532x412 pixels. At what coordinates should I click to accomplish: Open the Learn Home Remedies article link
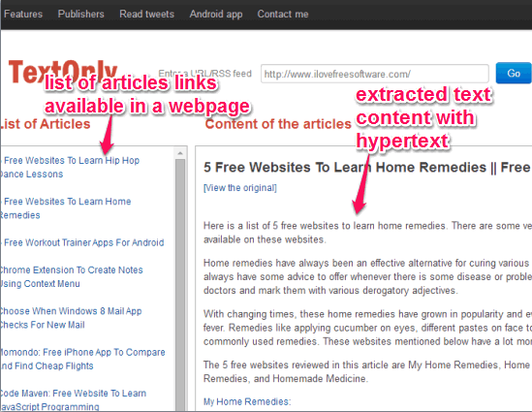pos(66,208)
